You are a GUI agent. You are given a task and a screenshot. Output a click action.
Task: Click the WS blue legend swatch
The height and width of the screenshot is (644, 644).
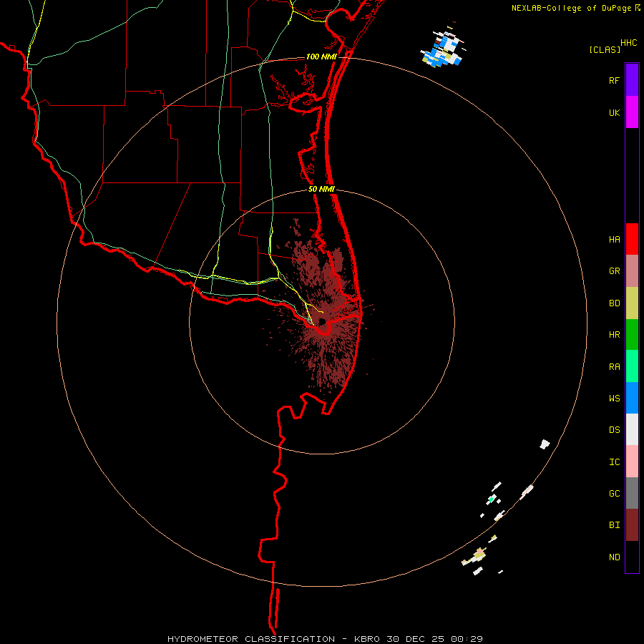coord(632,398)
